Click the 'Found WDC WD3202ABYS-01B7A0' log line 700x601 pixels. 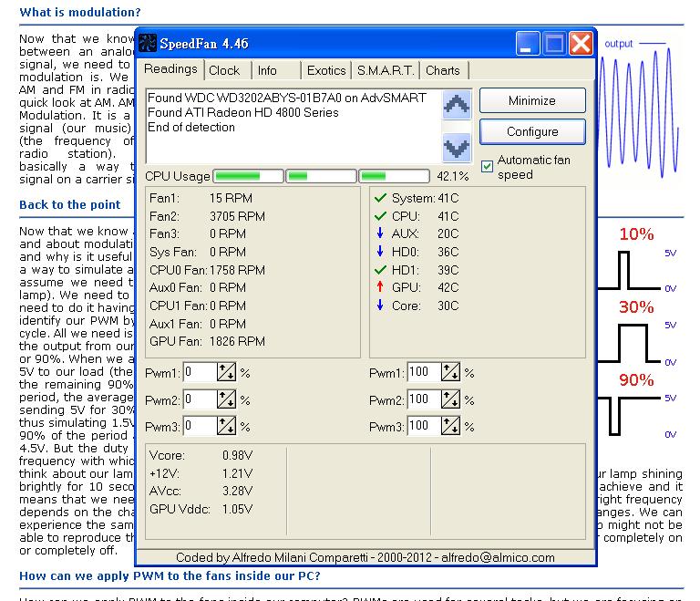point(286,98)
